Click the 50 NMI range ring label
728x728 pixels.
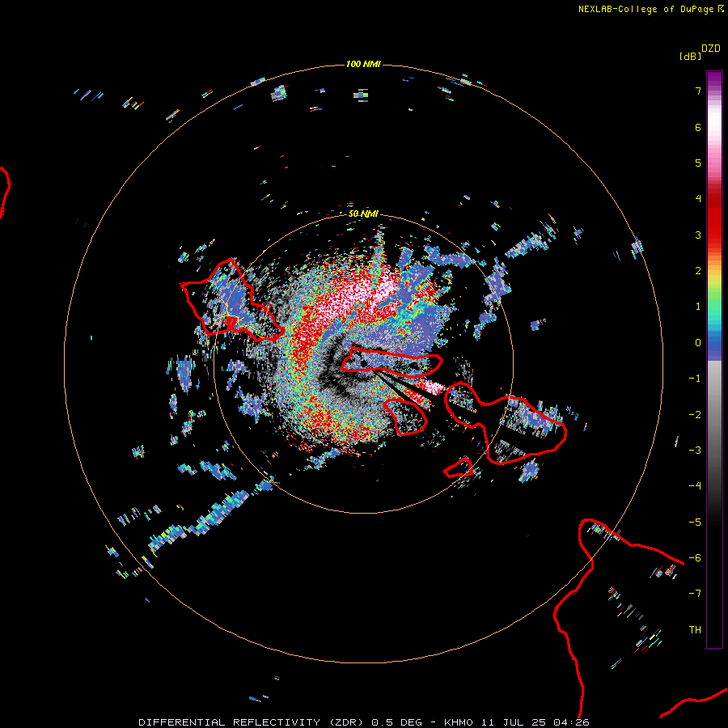[363, 214]
